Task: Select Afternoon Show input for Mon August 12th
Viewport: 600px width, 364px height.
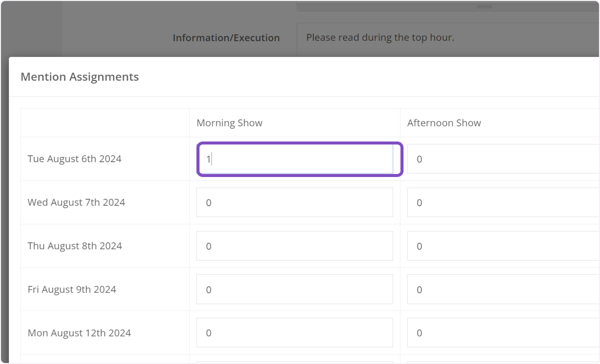Action: point(502,333)
